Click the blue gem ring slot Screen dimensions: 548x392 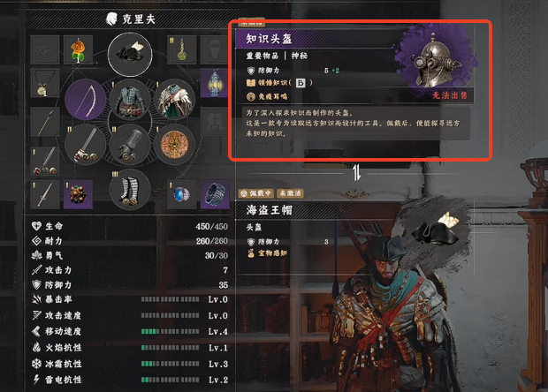pyautogui.click(x=182, y=194)
